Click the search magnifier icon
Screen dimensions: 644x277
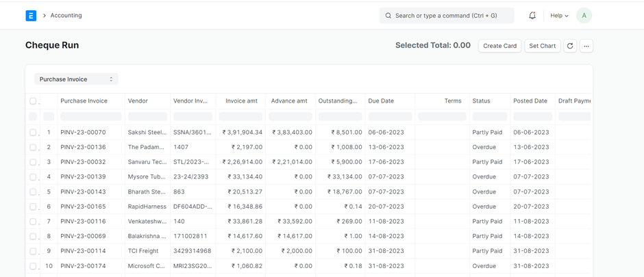coord(388,16)
